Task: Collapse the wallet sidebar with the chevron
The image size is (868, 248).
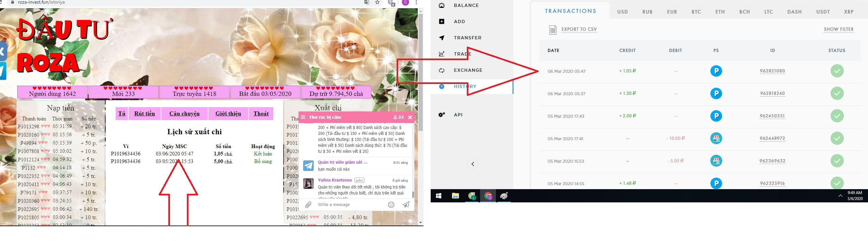Action: pos(473,164)
